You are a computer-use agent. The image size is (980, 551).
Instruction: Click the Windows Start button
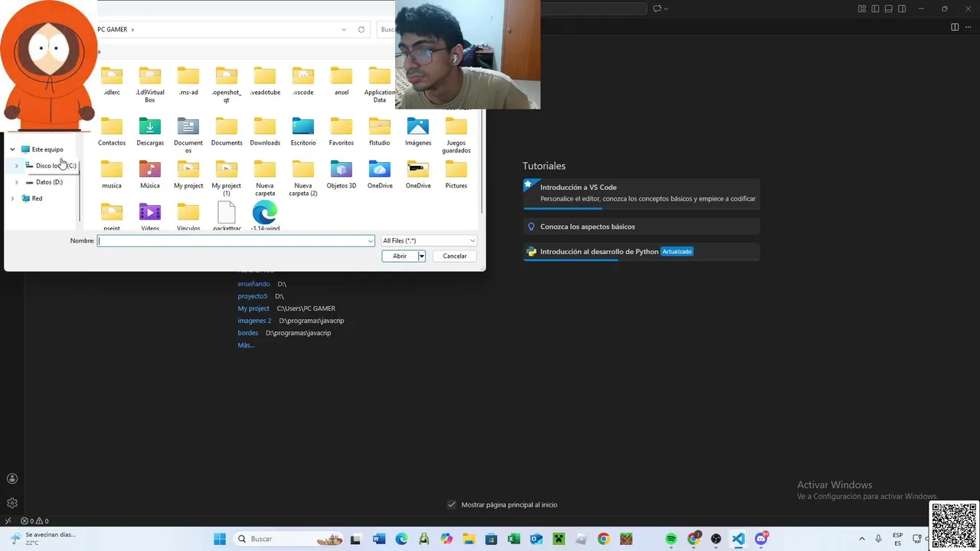pos(220,539)
